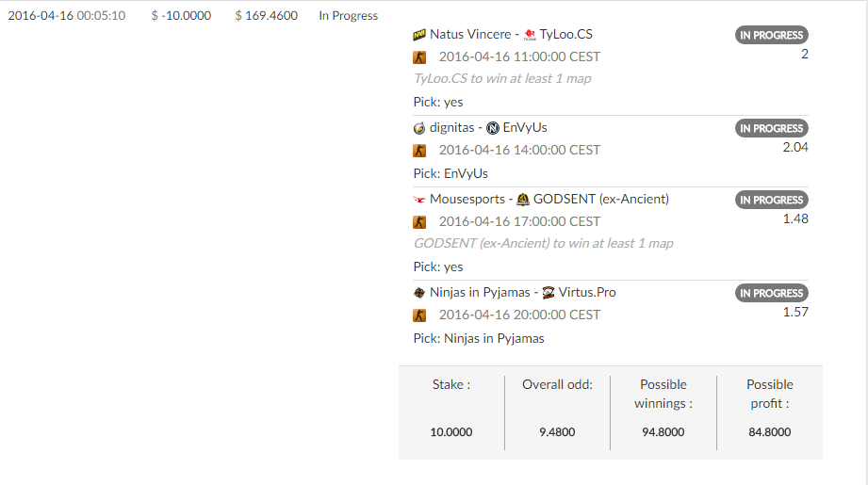Viewport: 868px width, 485px height.
Task: Click the dignitas team logo
Action: [x=419, y=128]
